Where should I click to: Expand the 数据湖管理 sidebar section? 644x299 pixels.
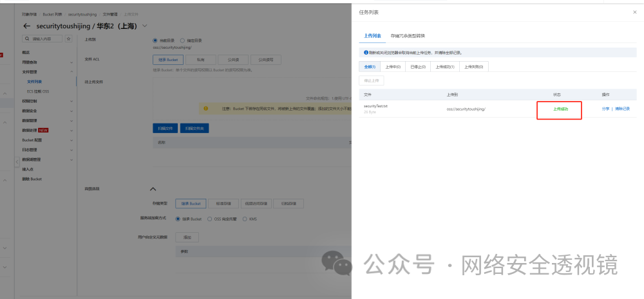pyautogui.click(x=71, y=159)
